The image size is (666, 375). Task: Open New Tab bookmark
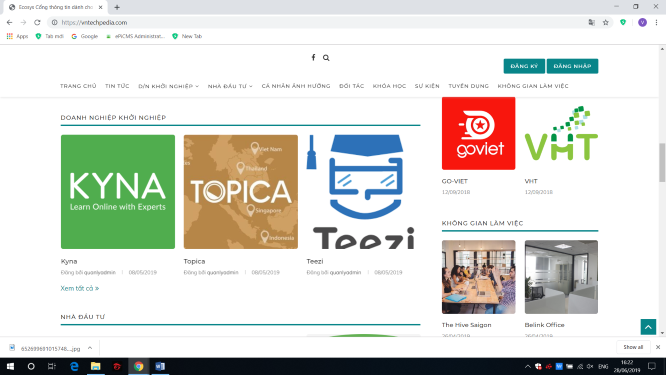(187, 37)
